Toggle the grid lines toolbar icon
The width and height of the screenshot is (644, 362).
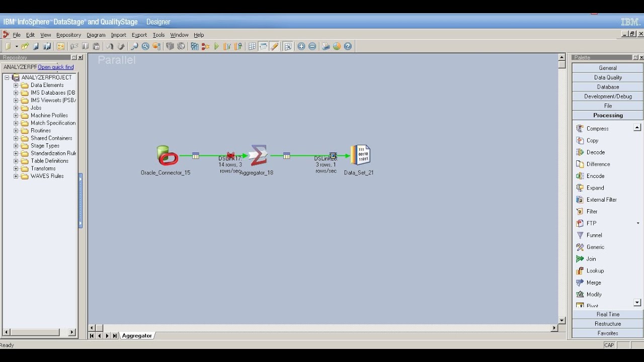click(x=252, y=46)
